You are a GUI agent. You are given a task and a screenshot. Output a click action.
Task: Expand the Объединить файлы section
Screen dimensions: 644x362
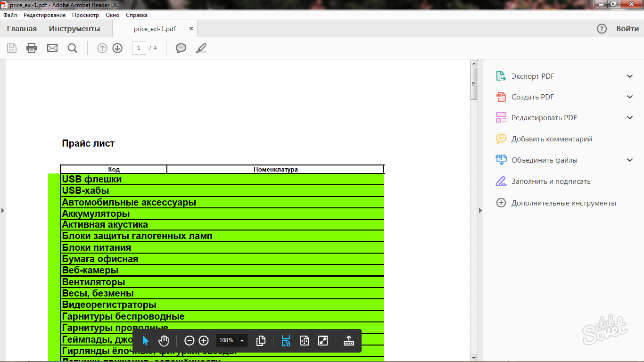tap(629, 160)
